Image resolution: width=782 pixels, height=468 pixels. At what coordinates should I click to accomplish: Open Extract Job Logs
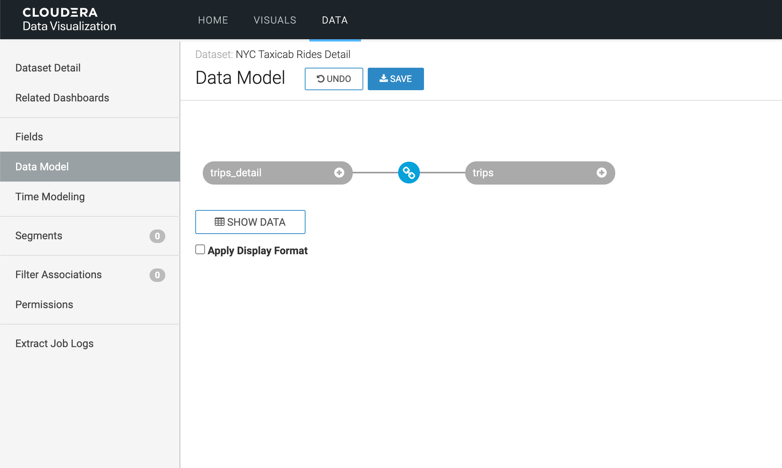coord(54,344)
